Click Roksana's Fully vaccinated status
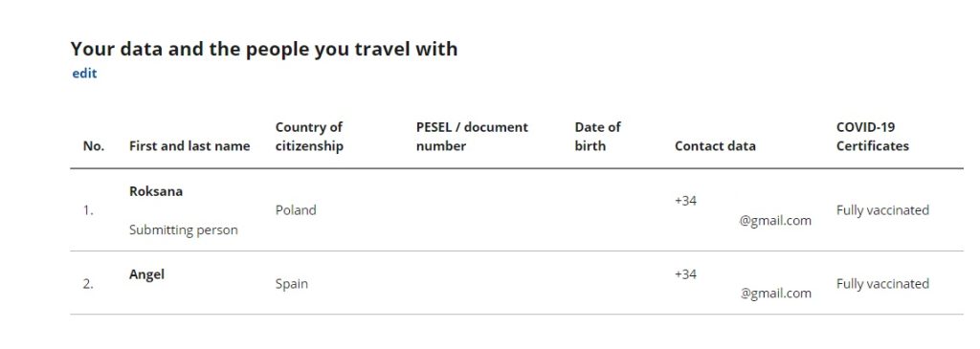Image resolution: width=980 pixels, height=349 pixels. (x=882, y=210)
